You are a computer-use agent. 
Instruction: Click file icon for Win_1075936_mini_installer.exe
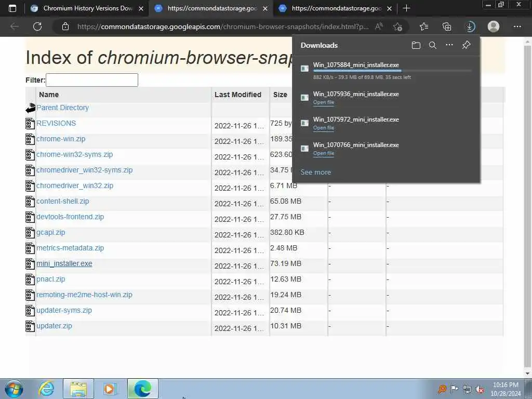coord(304,98)
